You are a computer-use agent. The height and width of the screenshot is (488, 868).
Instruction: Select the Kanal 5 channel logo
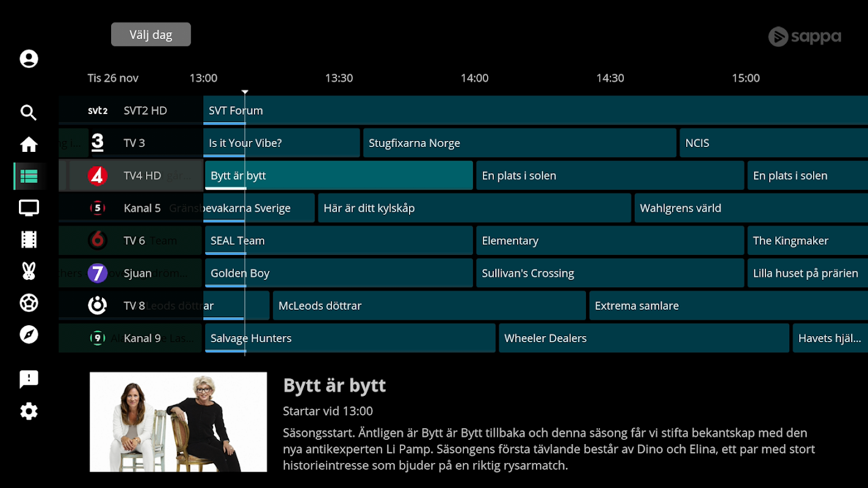coord(98,208)
